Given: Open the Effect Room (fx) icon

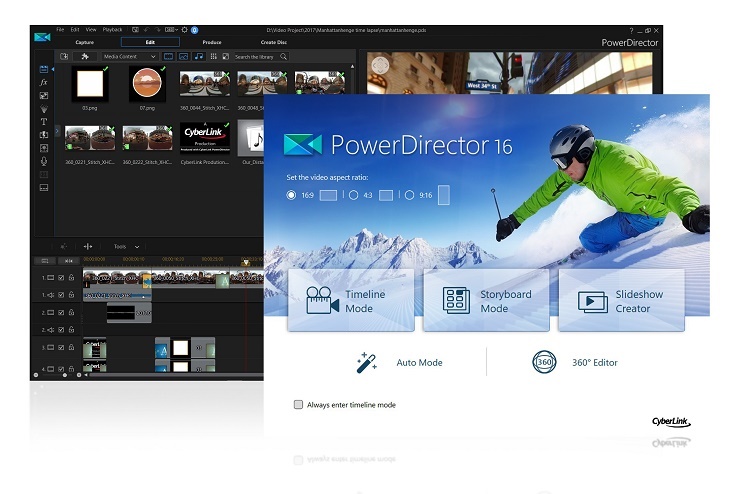Looking at the screenshot, I should click(43, 82).
